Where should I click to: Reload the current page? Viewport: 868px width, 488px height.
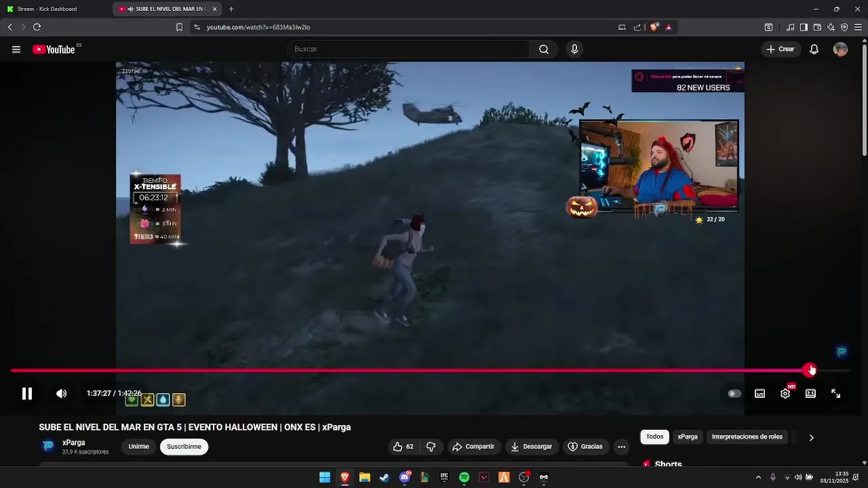coord(37,27)
